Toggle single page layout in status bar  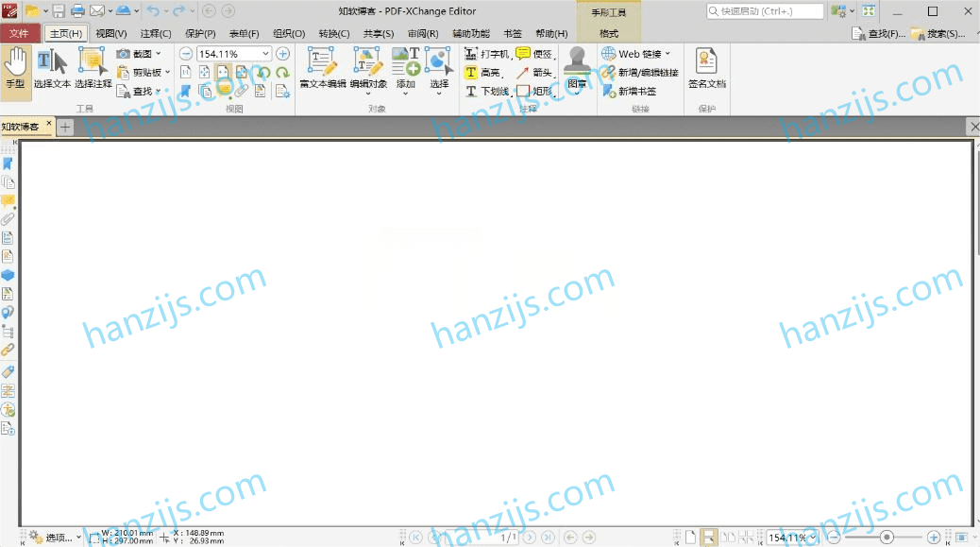(690, 537)
